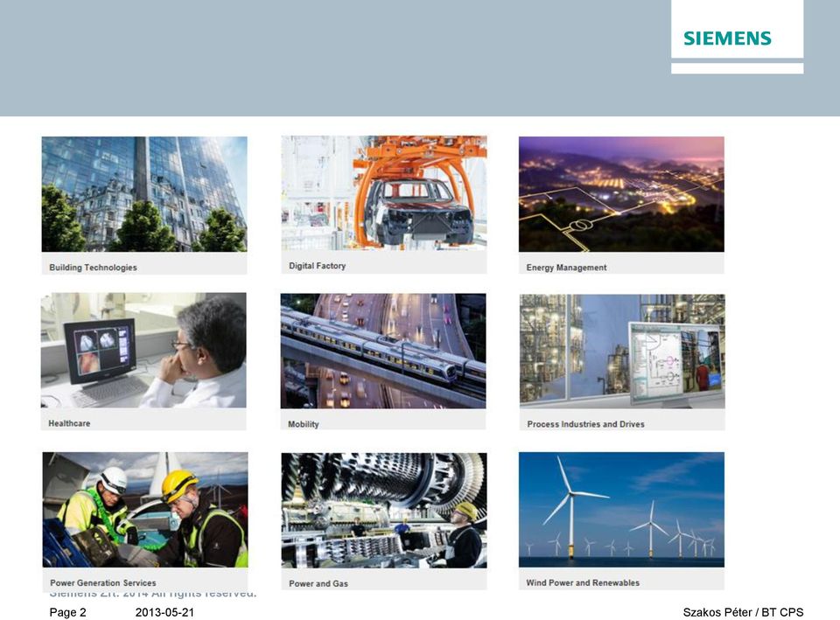Click the Siemens logo
This screenshot has width=840, height=620.
(x=727, y=38)
